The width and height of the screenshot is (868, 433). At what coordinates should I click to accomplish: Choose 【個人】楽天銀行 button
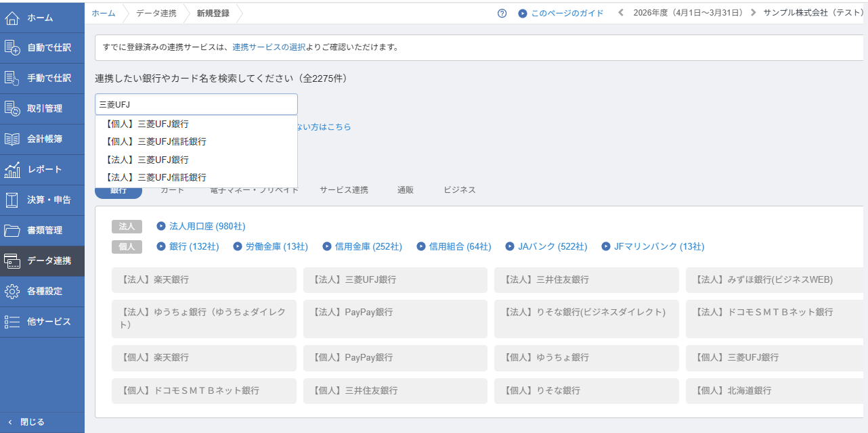tap(204, 358)
